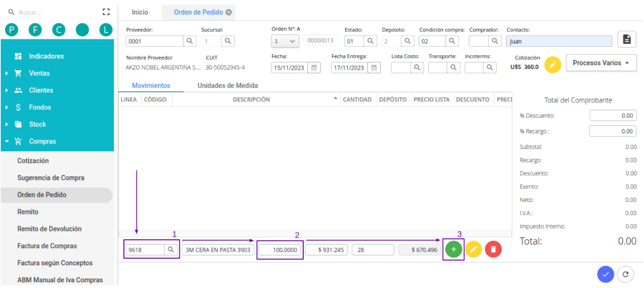Open the Lista Costo lookup magnifier
The height and width of the screenshot is (288, 644).
pyautogui.click(x=418, y=68)
